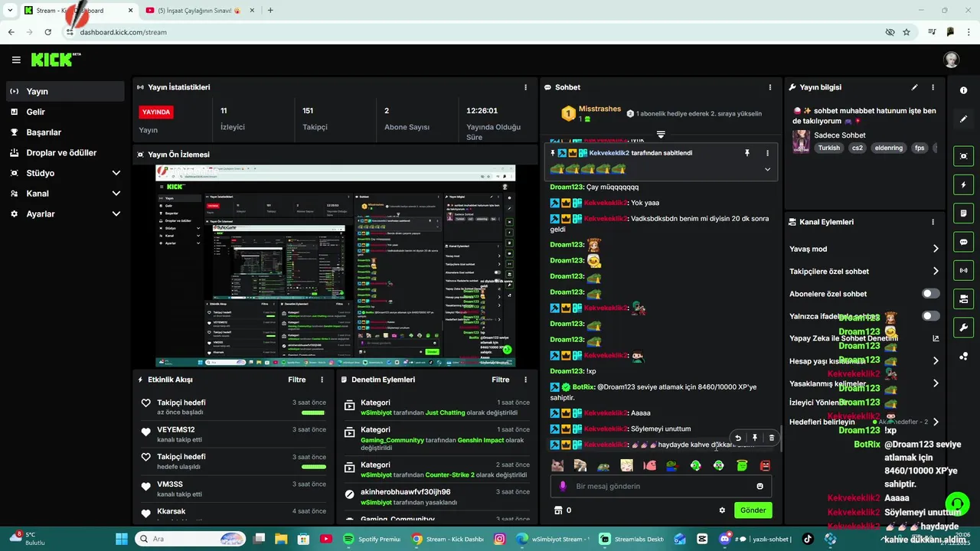Viewport: 980px width, 551px height.
Task: Open Yayın İstatistikleri panel options menu
Action: point(525,87)
